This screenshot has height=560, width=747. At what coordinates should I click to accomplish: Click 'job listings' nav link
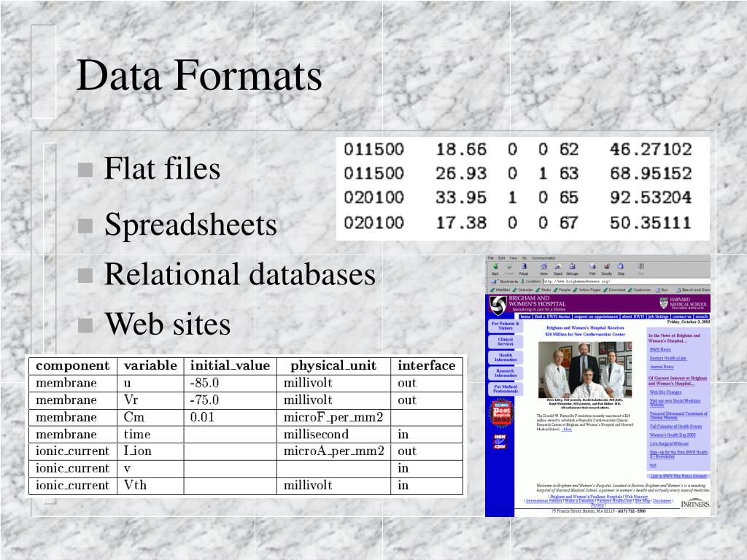[x=659, y=316]
